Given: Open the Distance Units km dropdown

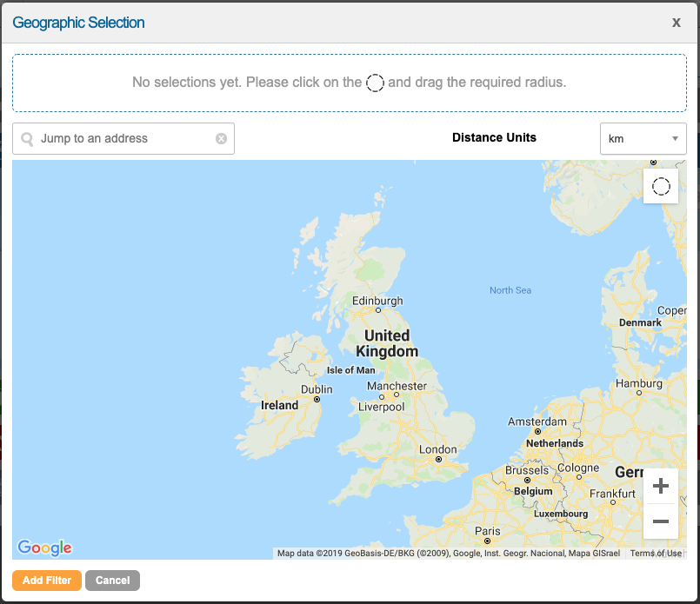Looking at the screenshot, I should coord(643,139).
